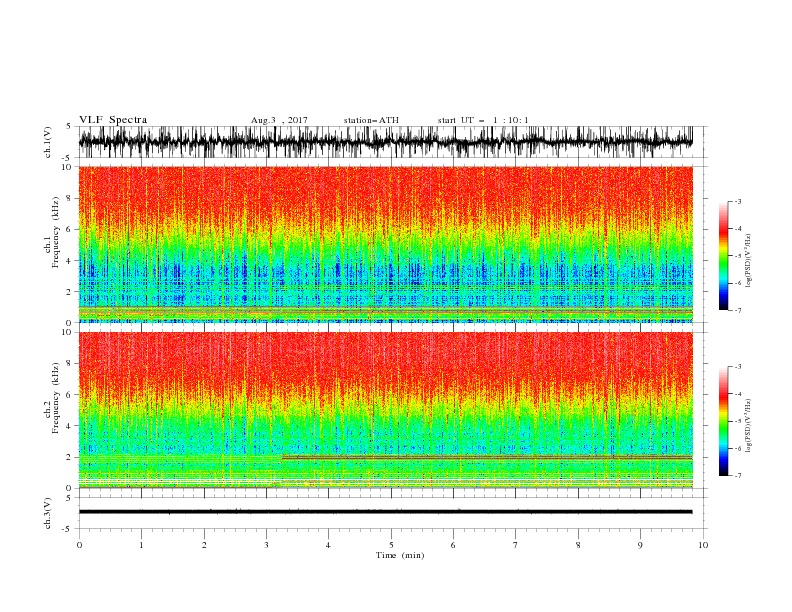The height and width of the screenshot is (612, 792).
Task: Click the time-axis tick label "3"
Action: (x=266, y=545)
